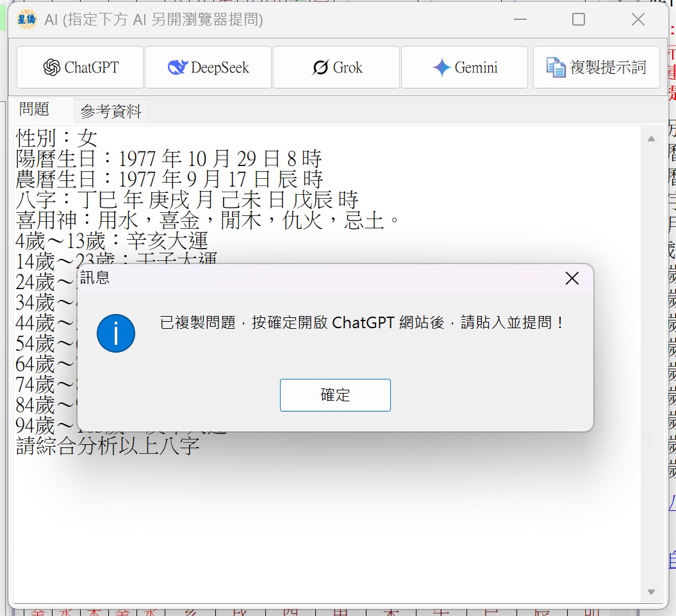Close the 訊息 dialog with its X
Screen dimensions: 676x616
pyautogui.click(x=572, y=278)
